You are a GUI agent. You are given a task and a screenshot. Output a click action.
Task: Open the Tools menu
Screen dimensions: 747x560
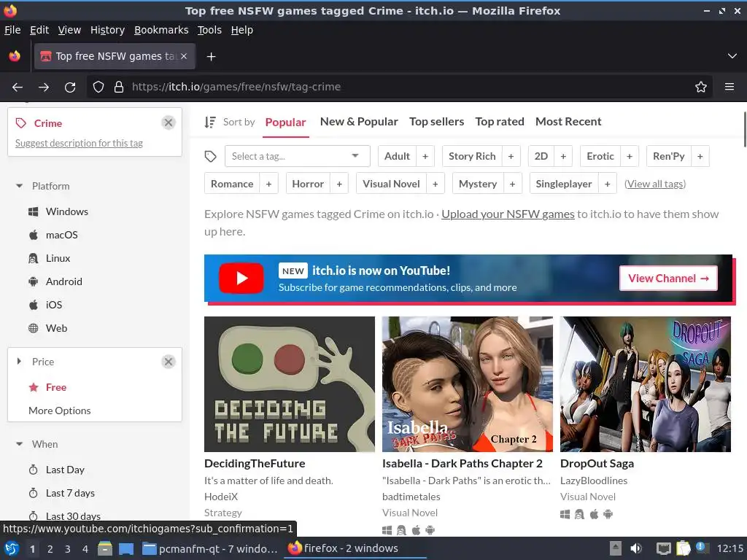(209, 30)
